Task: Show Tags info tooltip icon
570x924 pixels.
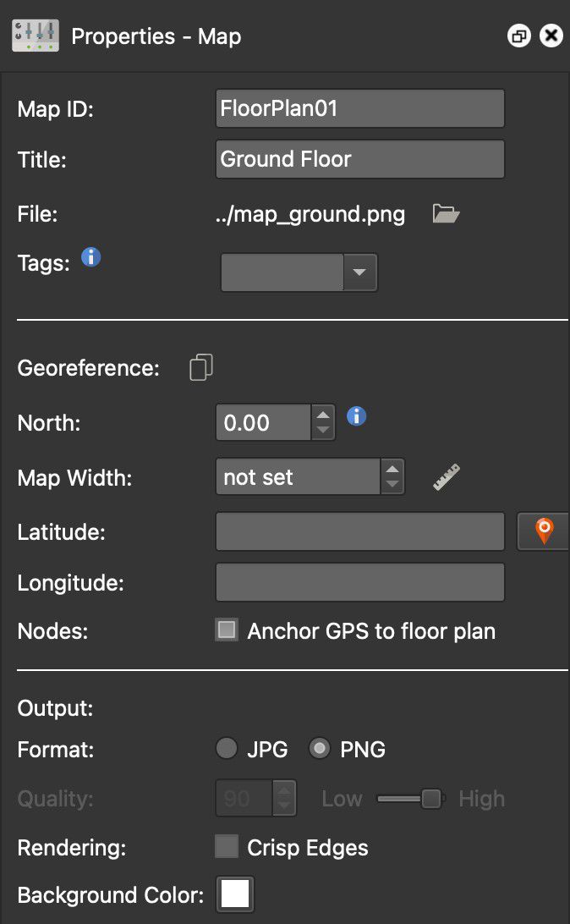Action: click(x=90, y=257)
